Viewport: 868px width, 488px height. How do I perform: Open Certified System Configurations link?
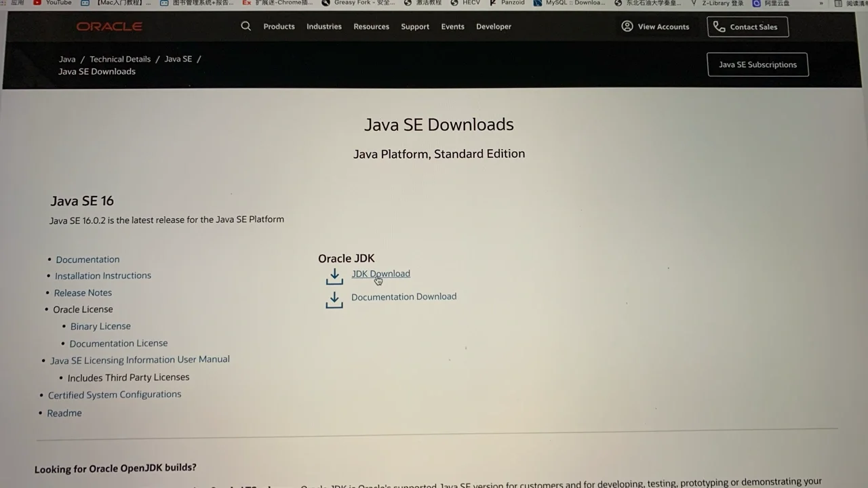point(115,394)
